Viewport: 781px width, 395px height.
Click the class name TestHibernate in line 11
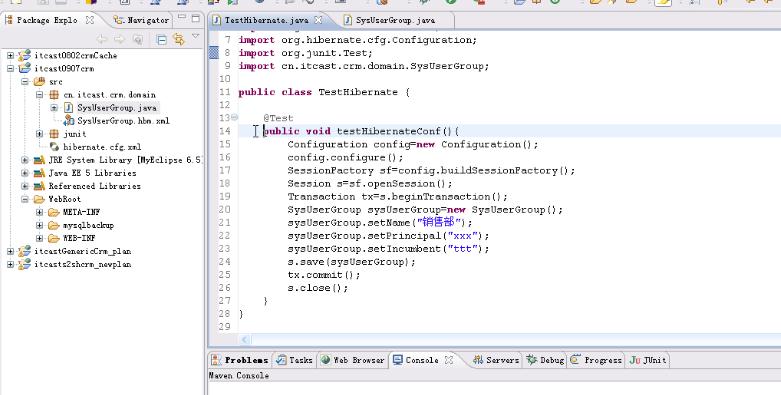coord(358,92)
